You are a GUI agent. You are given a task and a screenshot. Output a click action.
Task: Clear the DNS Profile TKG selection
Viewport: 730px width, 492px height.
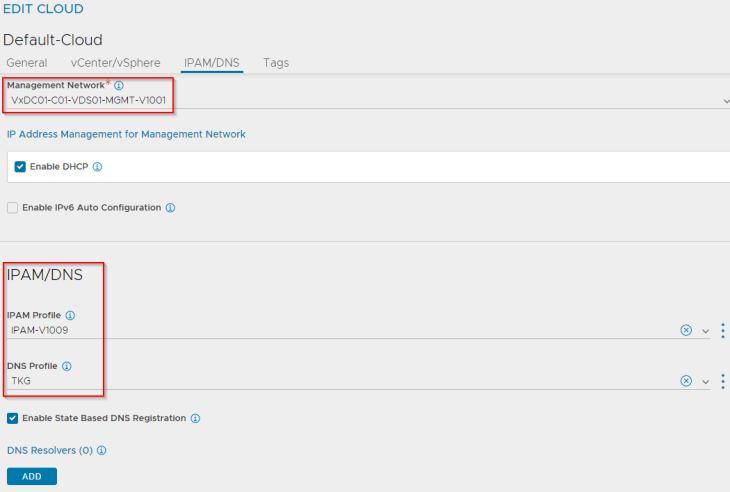coord(686,381)
